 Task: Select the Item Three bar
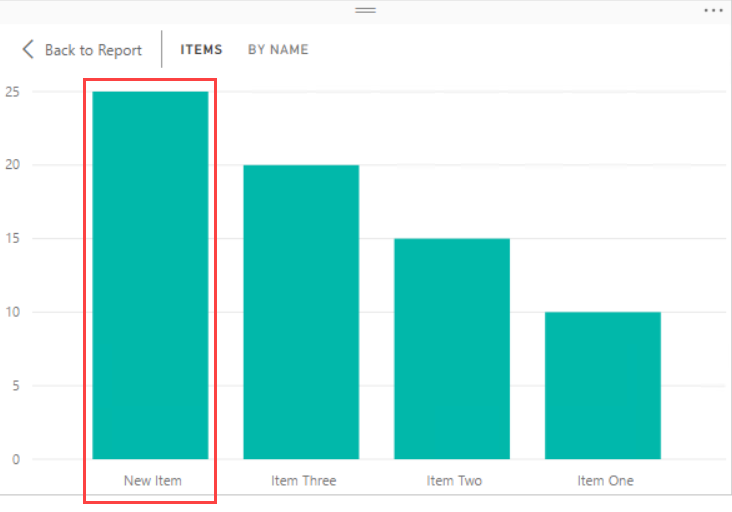coord(301,311)
